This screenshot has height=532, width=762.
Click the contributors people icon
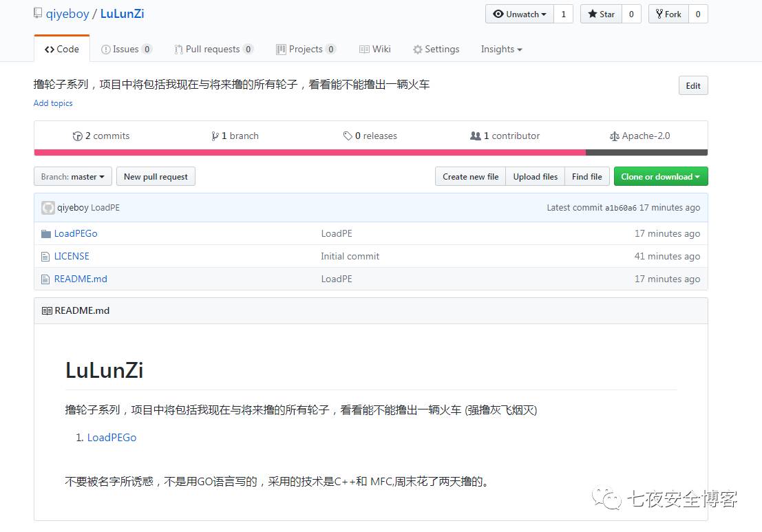476,136
